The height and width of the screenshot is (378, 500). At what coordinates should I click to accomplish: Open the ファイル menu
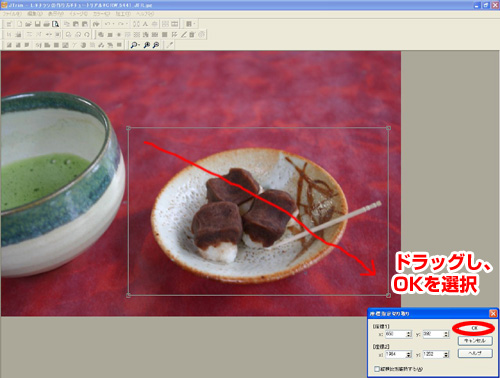point(12,14)
